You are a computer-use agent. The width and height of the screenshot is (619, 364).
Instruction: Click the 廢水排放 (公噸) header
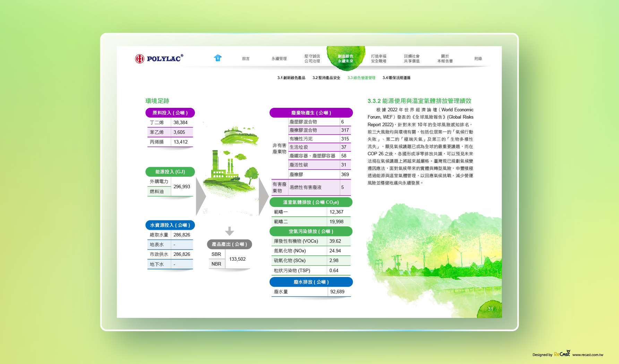(311, 282)
